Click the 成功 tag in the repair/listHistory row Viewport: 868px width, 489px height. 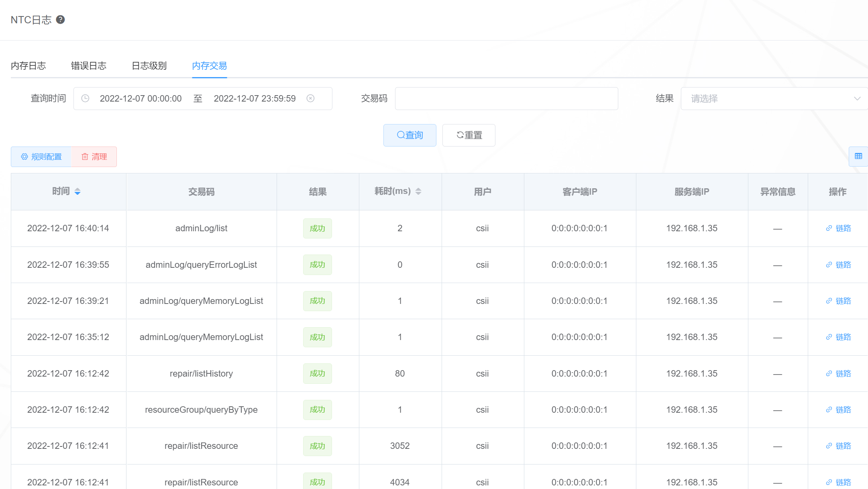(x=318, y=374)
